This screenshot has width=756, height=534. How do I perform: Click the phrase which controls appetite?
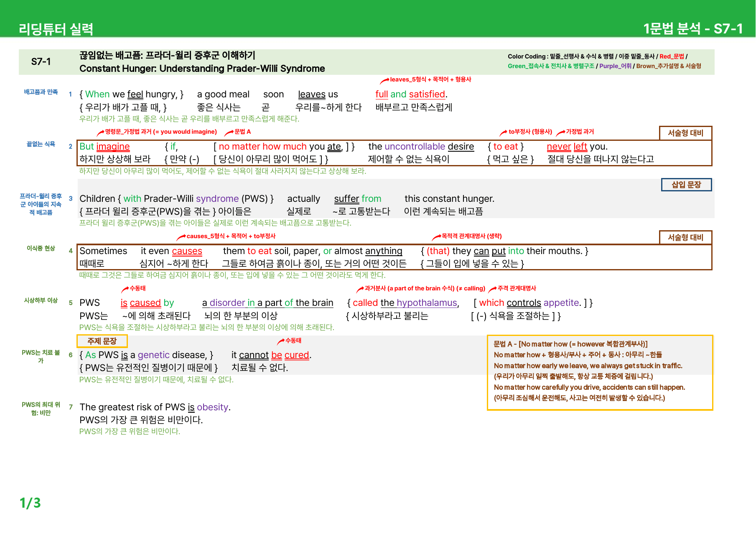[x=529, y=303]
